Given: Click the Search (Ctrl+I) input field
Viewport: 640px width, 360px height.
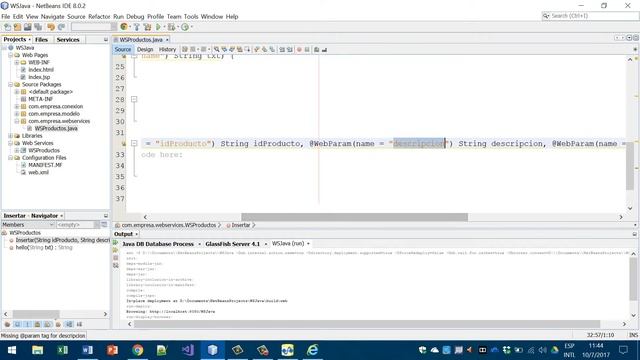Looking at the screenshot, I should [590, 16].
